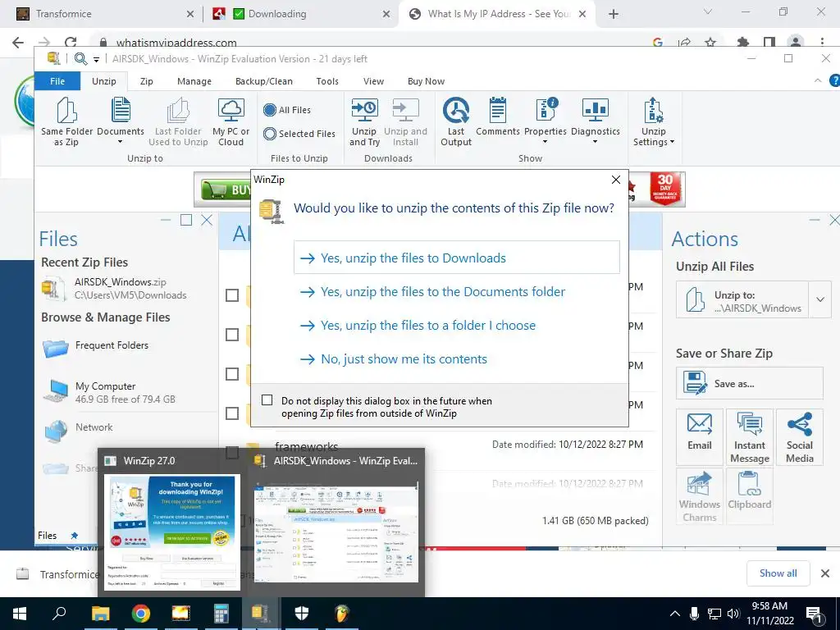Select All Files radio button
Viewport: 840px width, 630px height.
269,110
